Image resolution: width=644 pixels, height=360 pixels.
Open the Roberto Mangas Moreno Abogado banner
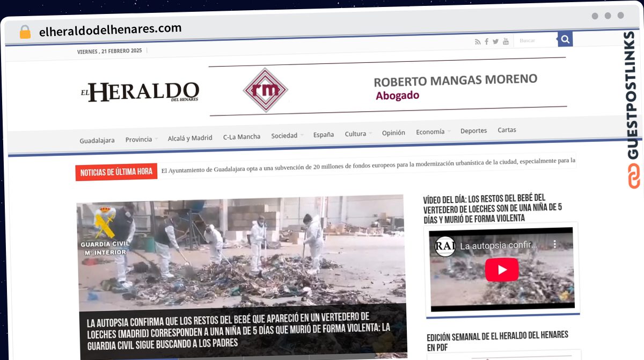(x=387, y=87)
